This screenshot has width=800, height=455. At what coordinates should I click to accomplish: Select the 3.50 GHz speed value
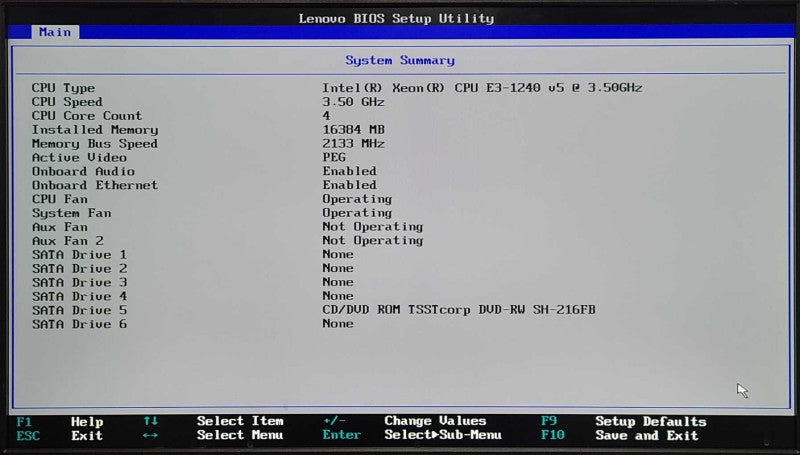(x=353, y=102)
